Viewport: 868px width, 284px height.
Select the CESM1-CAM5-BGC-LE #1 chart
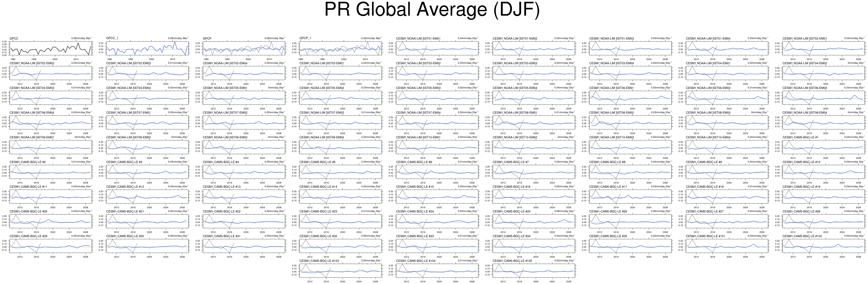824,147
